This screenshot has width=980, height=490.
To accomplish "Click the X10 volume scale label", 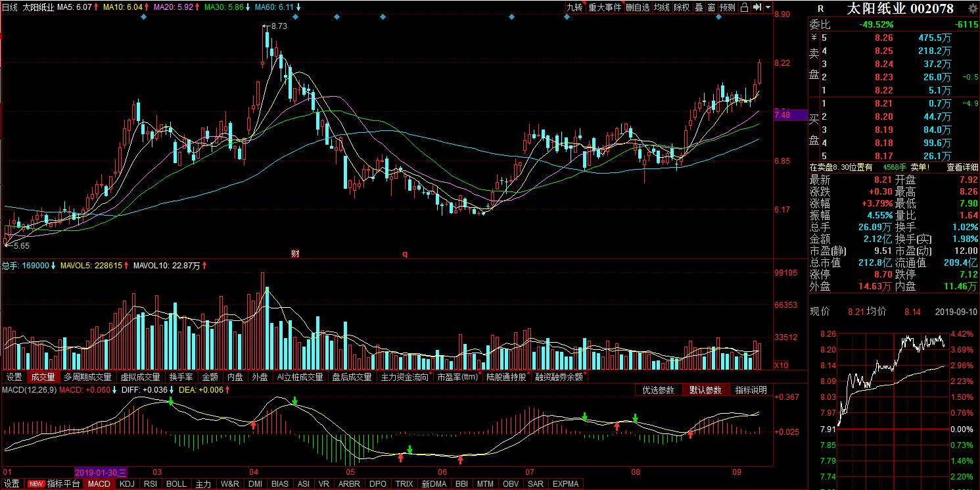I will pos(781,365).
